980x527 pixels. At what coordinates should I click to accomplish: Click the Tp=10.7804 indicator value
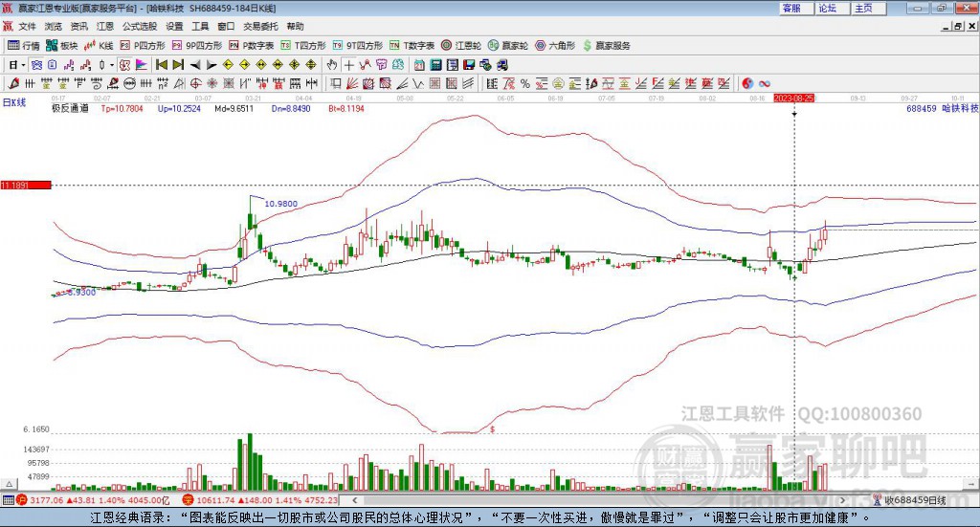coord(122,108)
